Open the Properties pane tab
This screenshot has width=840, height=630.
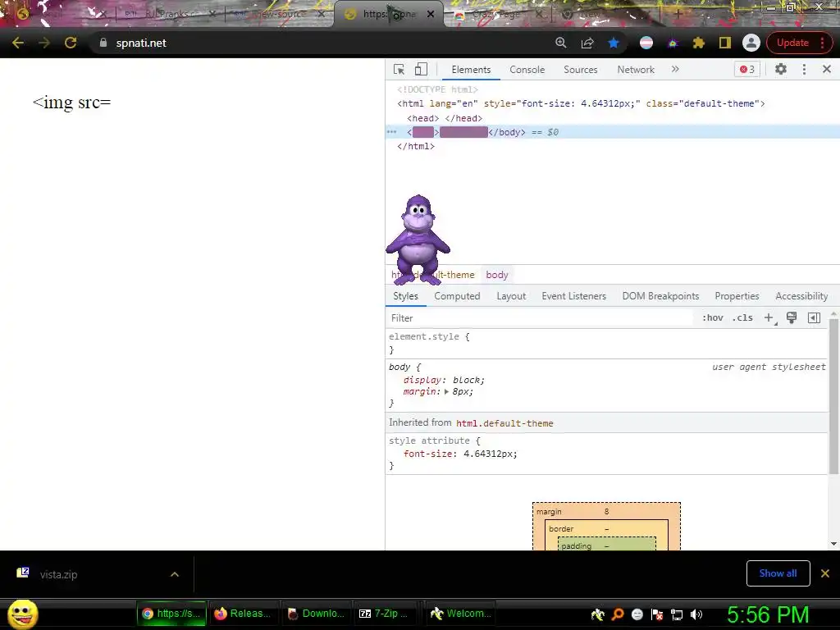737,296
